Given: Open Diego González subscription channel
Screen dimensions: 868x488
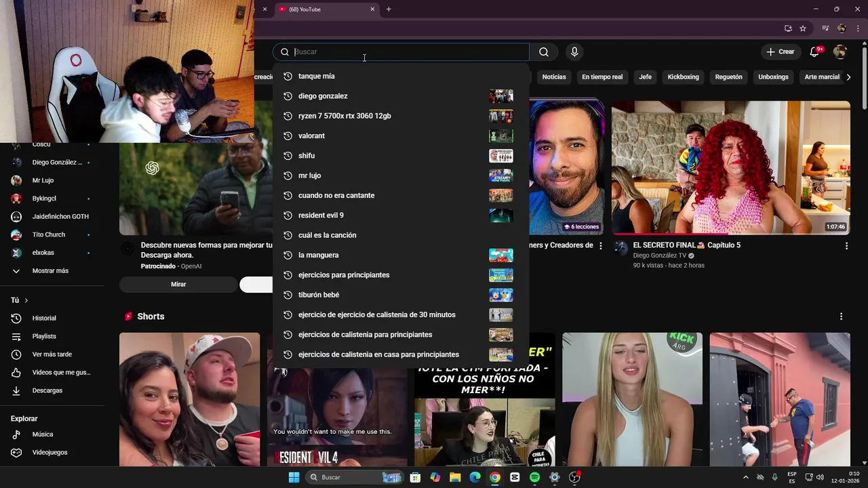Looking at the screenshot, I should click(52, 163).
